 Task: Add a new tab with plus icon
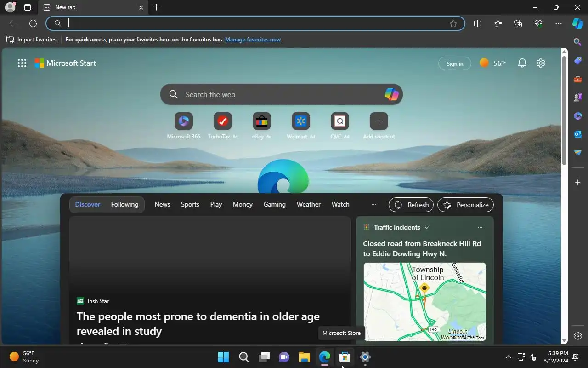156,7
